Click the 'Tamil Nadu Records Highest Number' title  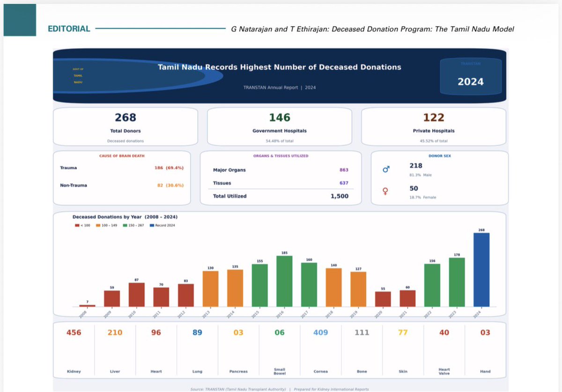point(280,67)
